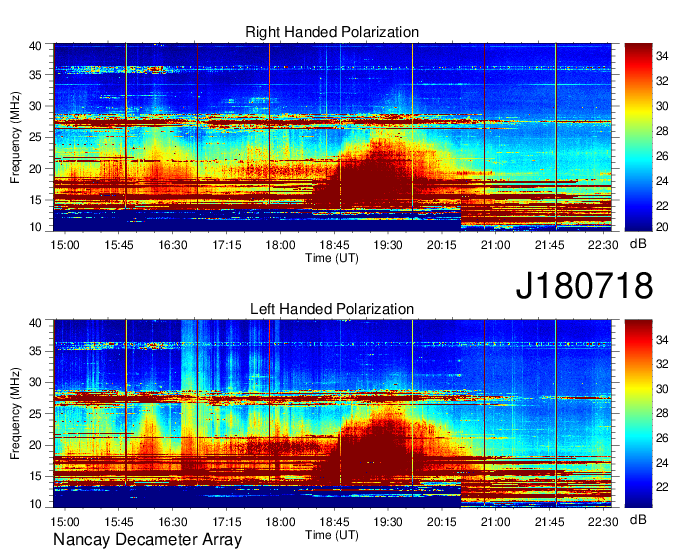Image resolution: width=680 pixels, height=552 pixels.
Task: Click the 'J180718' observation label
Action: click(x=584, y=285)
